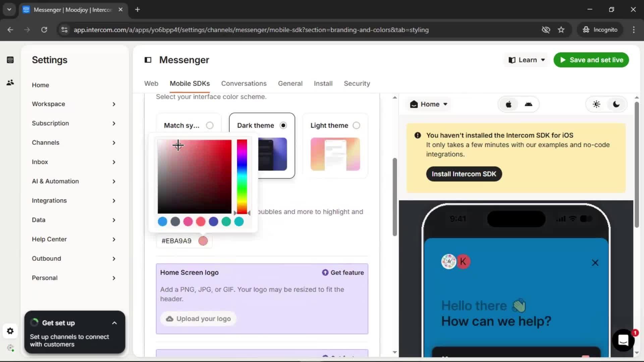Open a new browser tab
Viewport: 644px width, 362px height.
point(138,10)
